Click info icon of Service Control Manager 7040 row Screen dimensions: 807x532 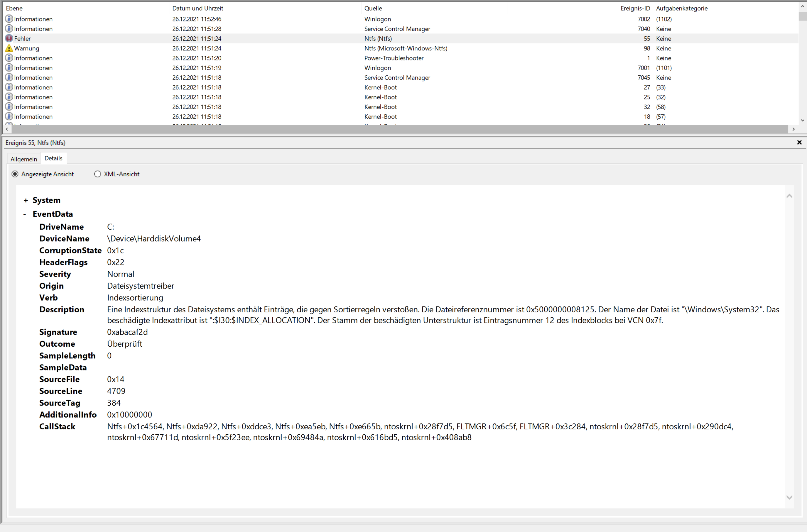(9, 29)
